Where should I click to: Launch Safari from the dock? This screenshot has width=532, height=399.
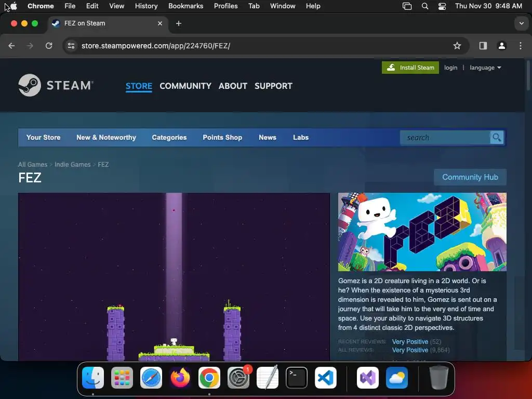151,378
